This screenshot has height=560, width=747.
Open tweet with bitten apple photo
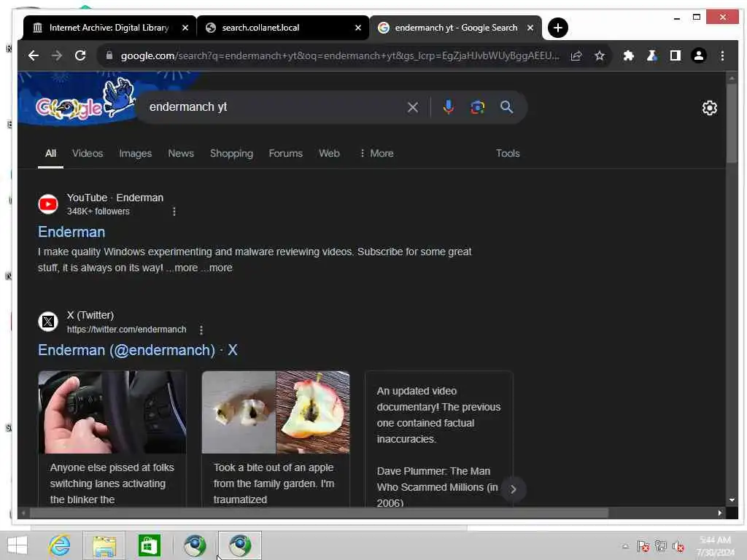coord(275,438)
